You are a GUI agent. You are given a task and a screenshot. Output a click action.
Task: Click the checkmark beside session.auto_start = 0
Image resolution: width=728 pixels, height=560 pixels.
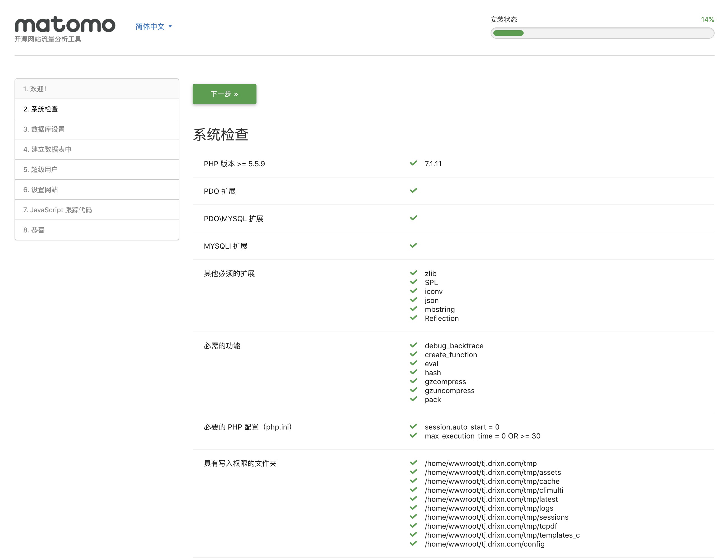pos(413,426)
